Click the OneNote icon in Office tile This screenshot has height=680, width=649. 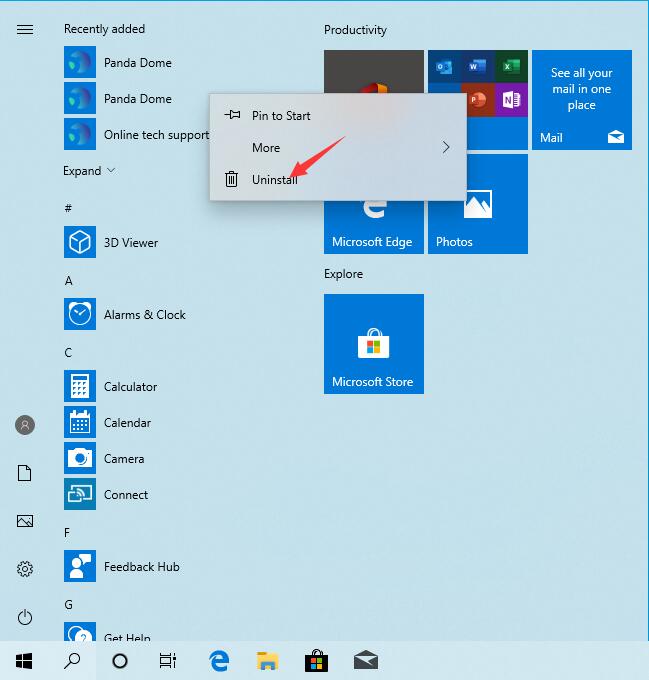(511, 100)
